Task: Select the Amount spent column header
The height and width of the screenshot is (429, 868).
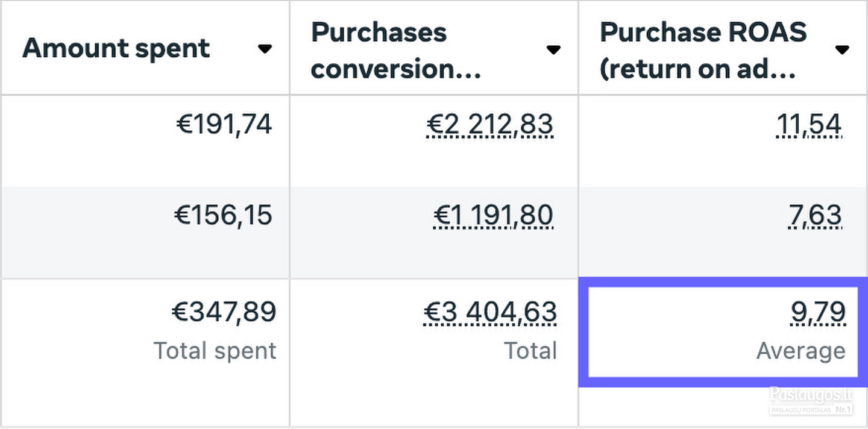Action: tap(116, 48)
